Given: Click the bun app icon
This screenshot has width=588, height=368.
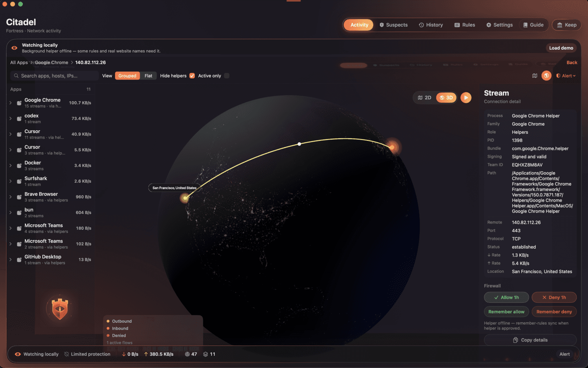Looking at the screenshot, I should pyautogui.click(x=19, y=213).
